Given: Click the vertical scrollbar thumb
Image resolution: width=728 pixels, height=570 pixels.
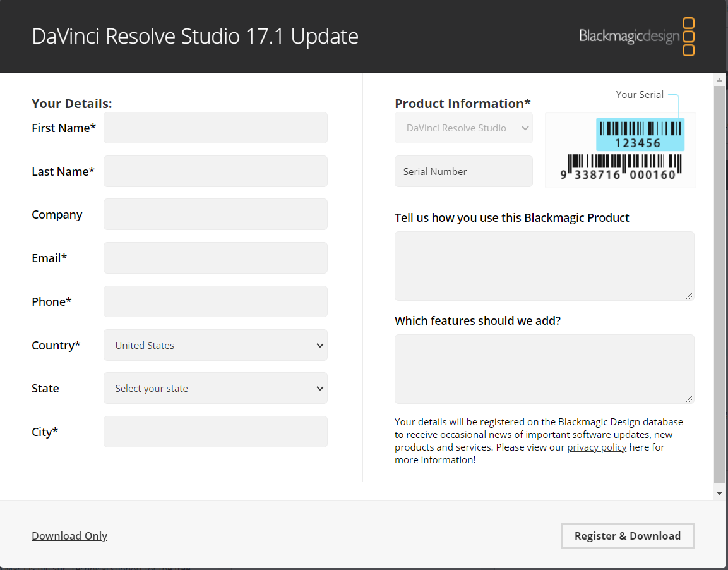Looking at the screenshot, I should click(719, 284).
